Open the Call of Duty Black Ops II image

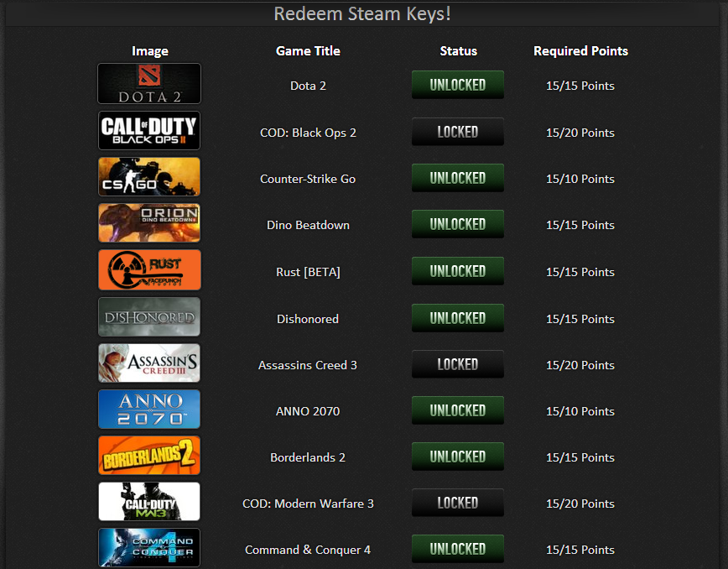tap(149, 131)
